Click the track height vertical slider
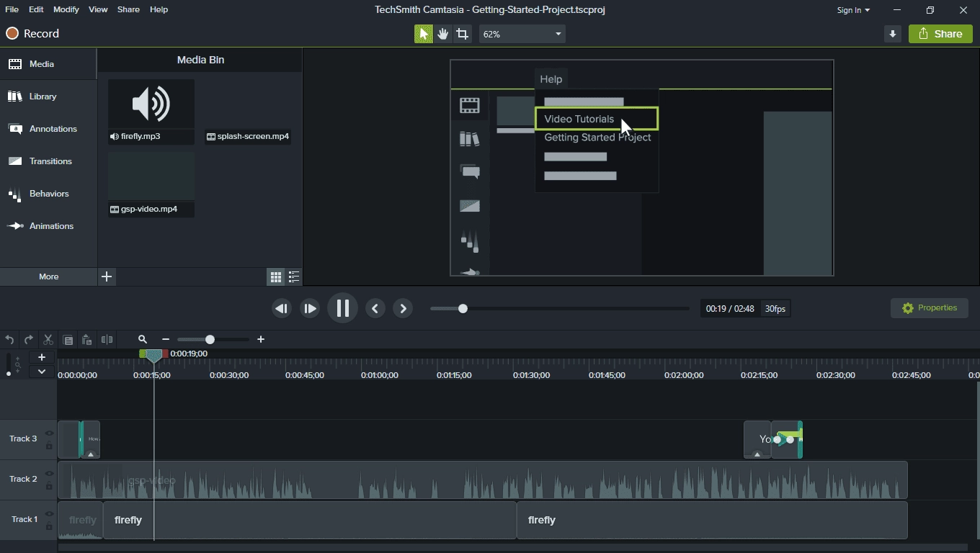The width and height of the screenshot is (980, 553). click(x=9, y=365)
